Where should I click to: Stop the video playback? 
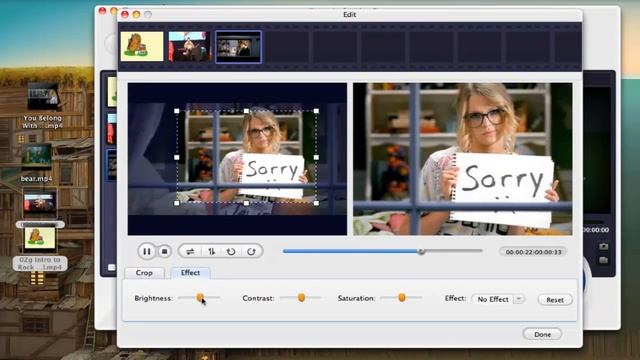tap(164, 251)
